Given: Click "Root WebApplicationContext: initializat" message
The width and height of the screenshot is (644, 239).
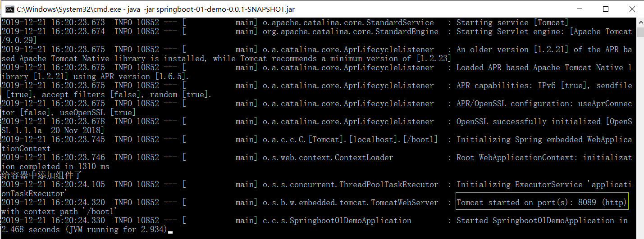Looking at the screenshot, I should point(544,158).
